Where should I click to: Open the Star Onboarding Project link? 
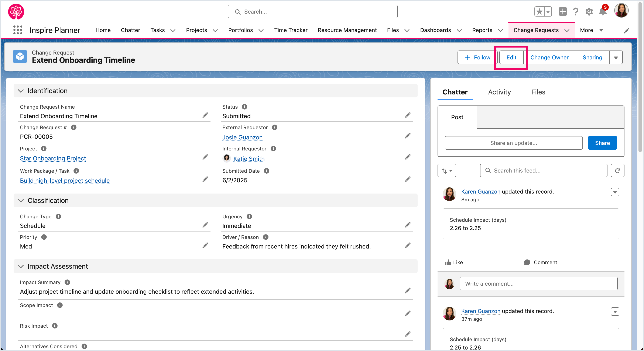pos(53,158)
